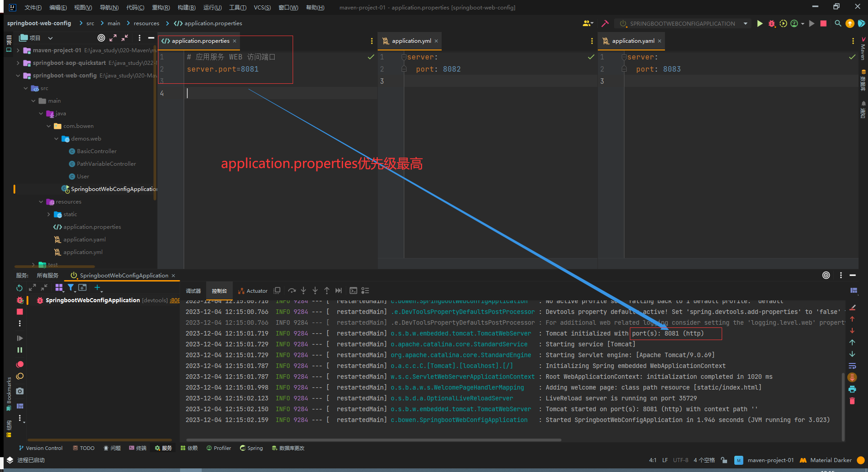The height and width of the screenshot is (472, 868).
Task: Click the lock read-only toggle in the status bar
Action: 724,460
